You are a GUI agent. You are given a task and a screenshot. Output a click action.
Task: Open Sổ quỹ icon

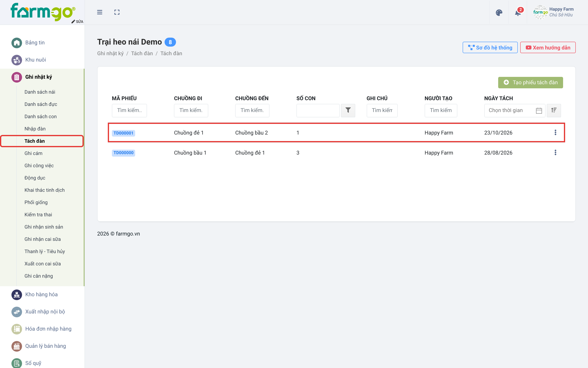(17, 363)
